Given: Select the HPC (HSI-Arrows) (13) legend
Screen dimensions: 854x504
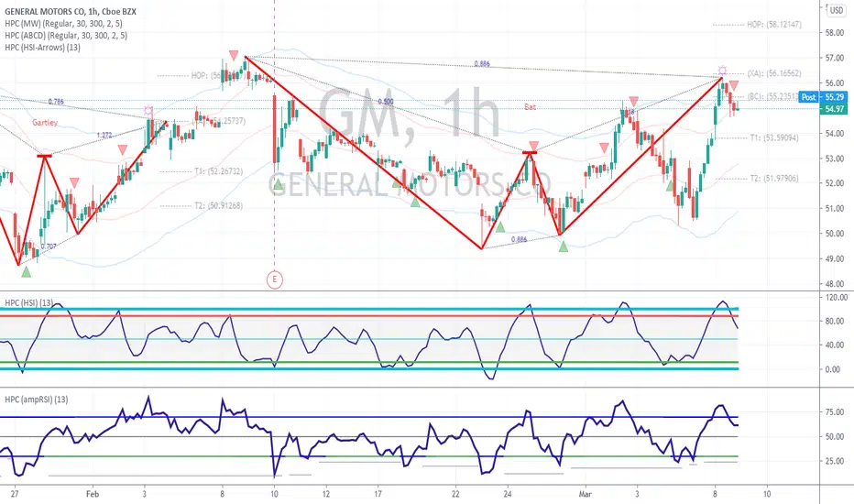Looking at the screenshot, I should [42, 48].
